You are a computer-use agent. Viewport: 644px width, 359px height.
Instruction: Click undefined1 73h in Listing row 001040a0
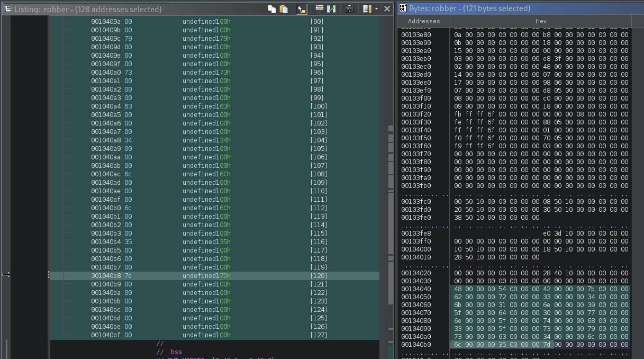point(207,73)
